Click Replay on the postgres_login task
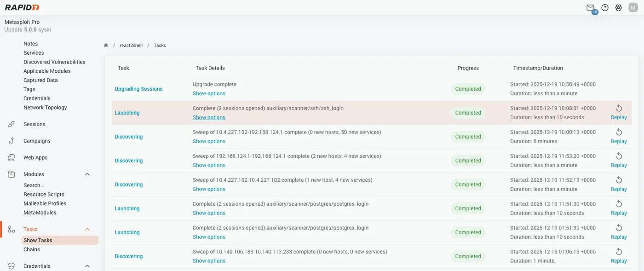Viewport: 644px width, 271px height. 619,213
